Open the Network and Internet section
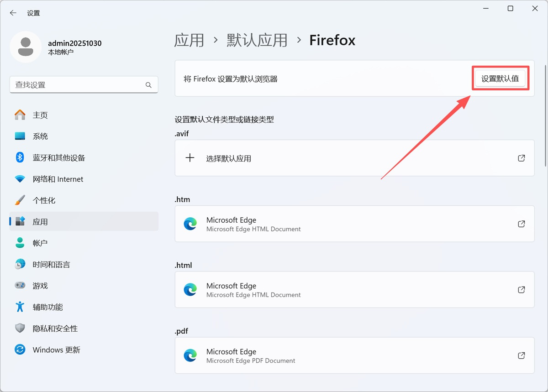This screenshot has height=392, width=548. (x=58, y=179)
